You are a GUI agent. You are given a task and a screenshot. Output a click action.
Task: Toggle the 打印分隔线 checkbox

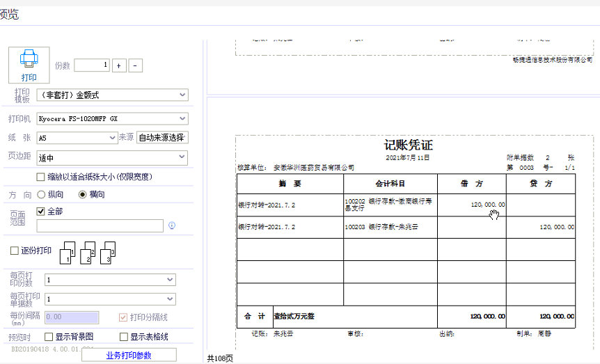(123, 317)
